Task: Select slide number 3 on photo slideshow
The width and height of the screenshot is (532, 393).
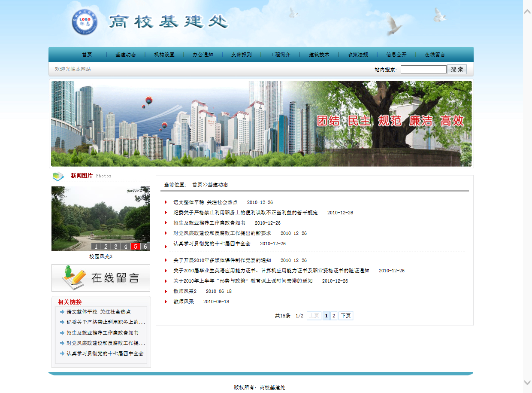Action: click(116, 247)
